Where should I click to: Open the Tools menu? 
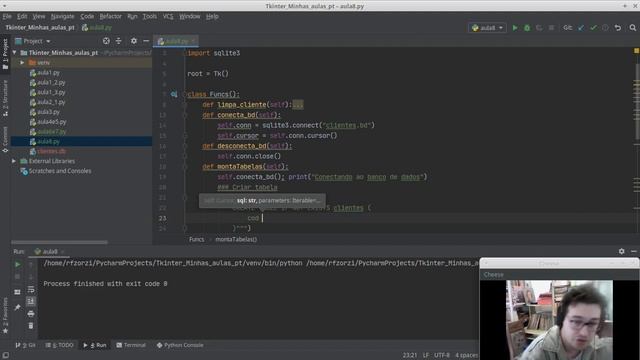pyautogui.click(x=149, y=16)
